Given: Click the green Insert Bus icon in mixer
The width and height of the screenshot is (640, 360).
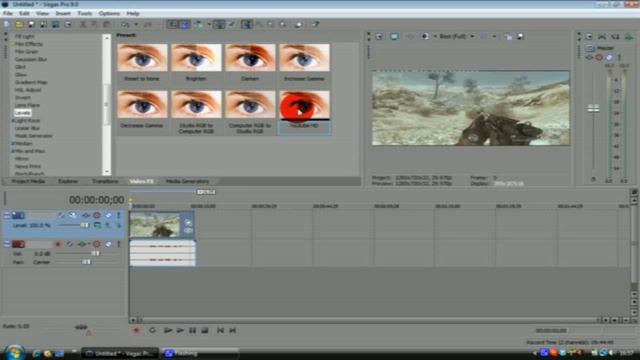Looking at the screenshot, I should click(x=629, y=37).
